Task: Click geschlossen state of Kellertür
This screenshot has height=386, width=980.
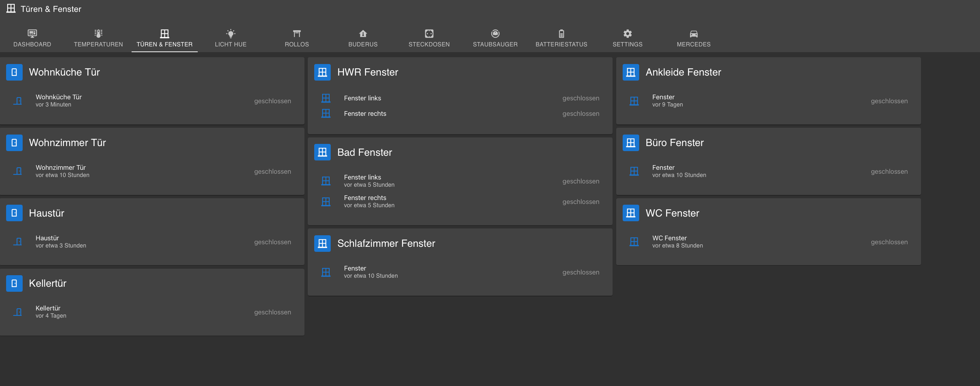Action: coord(273,312)
